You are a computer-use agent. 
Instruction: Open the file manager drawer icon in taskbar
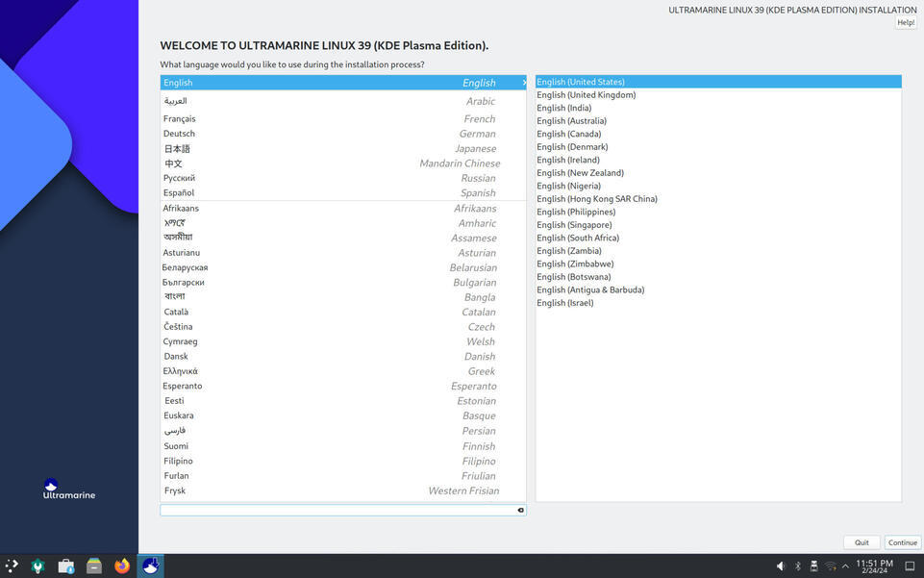(x=94, y=566)
